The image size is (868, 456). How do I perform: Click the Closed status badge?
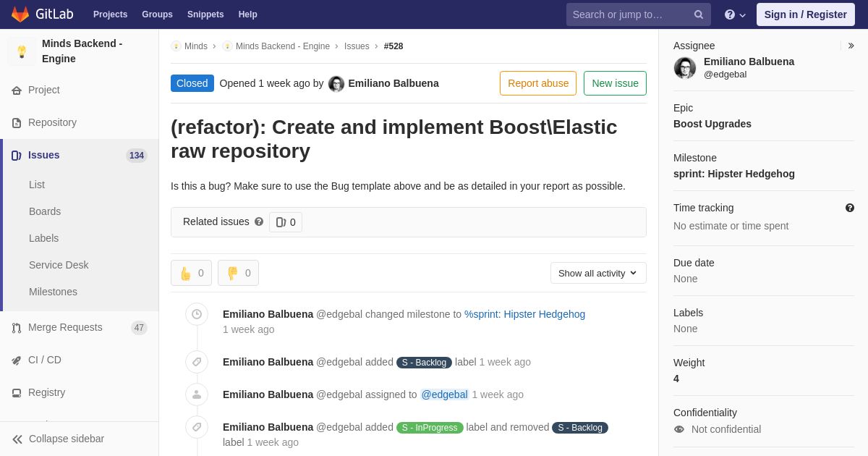(x=192, y=83)
